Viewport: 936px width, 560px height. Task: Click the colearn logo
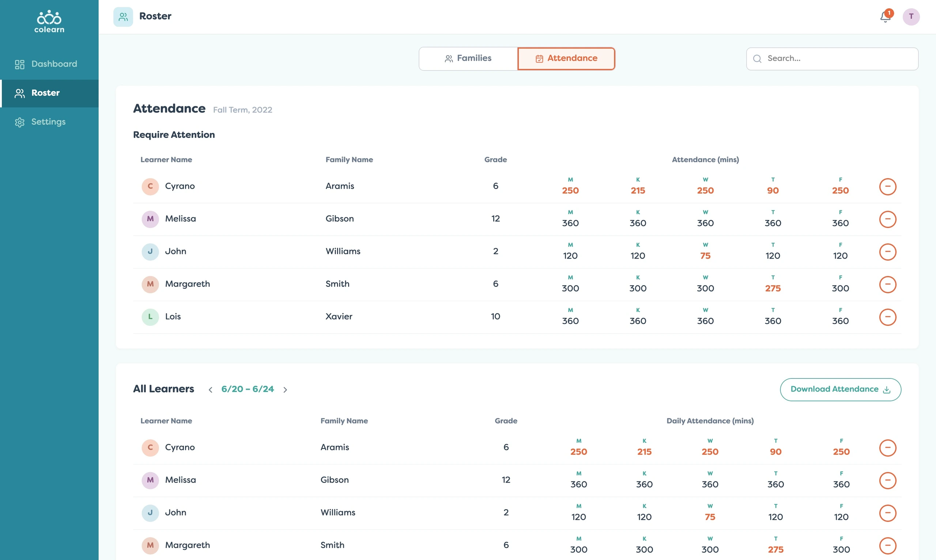coord(49,22)
